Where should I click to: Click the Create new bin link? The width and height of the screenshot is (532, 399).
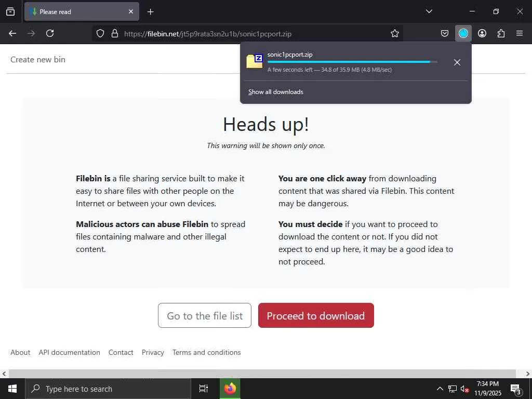point(38,59)
